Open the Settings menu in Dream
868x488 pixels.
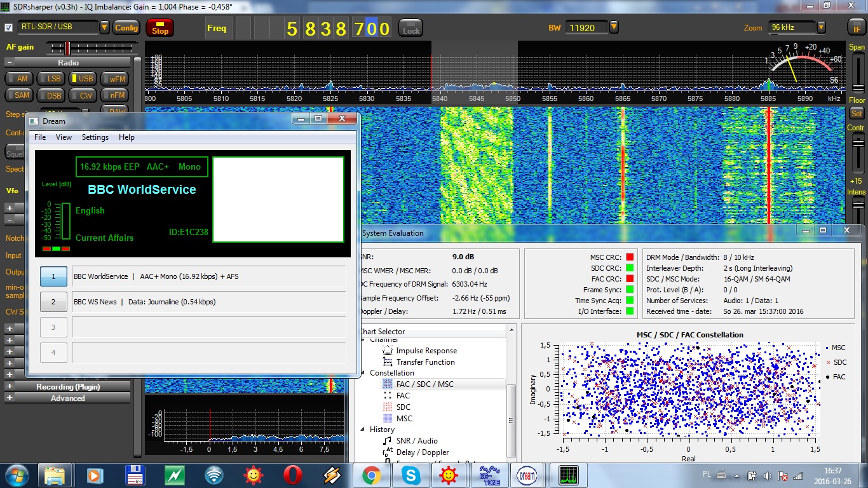pyautogui.click(x=95, y=137)
